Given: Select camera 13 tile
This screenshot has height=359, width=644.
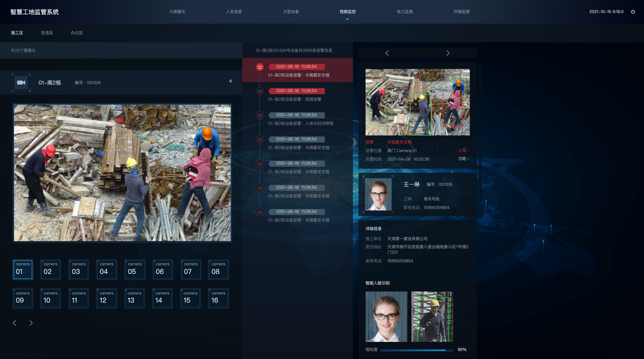Looking at the screenshot, I should [134, 298].
